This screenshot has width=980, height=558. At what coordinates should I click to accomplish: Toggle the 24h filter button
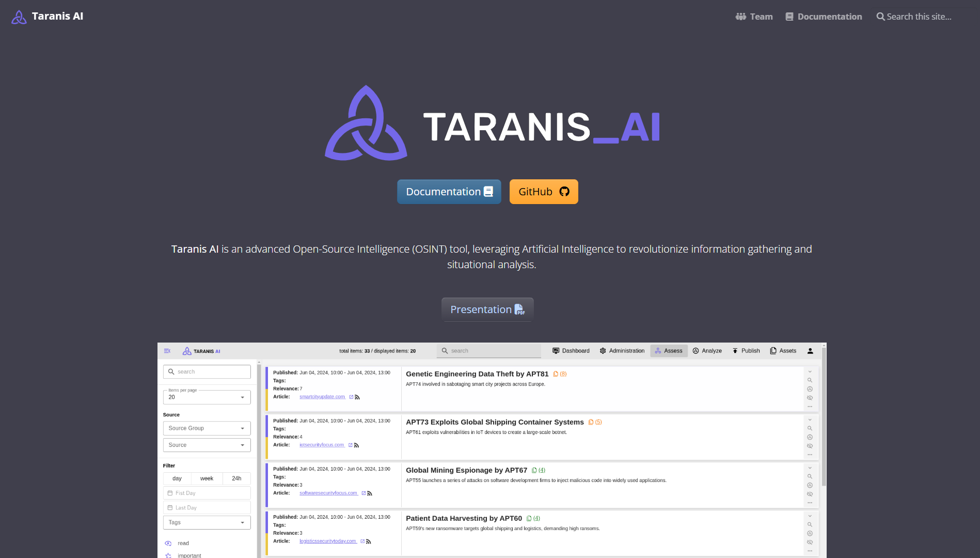pyautogui.click(x=236, y=478)
